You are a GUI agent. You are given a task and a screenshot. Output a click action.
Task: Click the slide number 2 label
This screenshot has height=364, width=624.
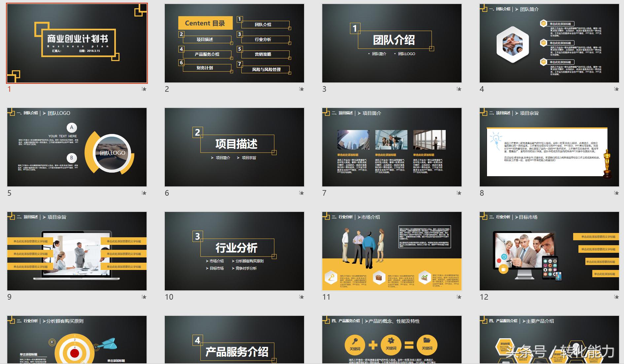click(167, 89)
